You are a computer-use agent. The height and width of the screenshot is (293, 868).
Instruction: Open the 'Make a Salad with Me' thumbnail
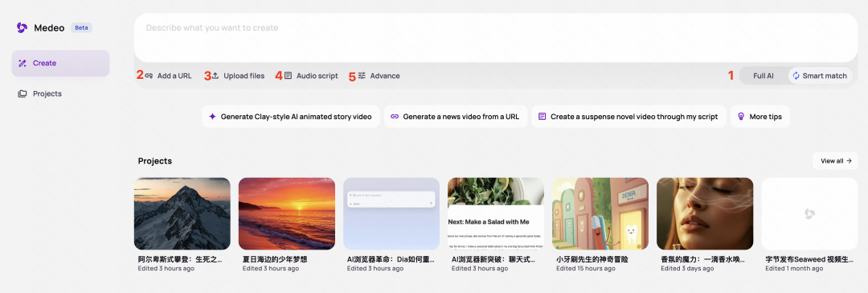(x=496, y=213)
